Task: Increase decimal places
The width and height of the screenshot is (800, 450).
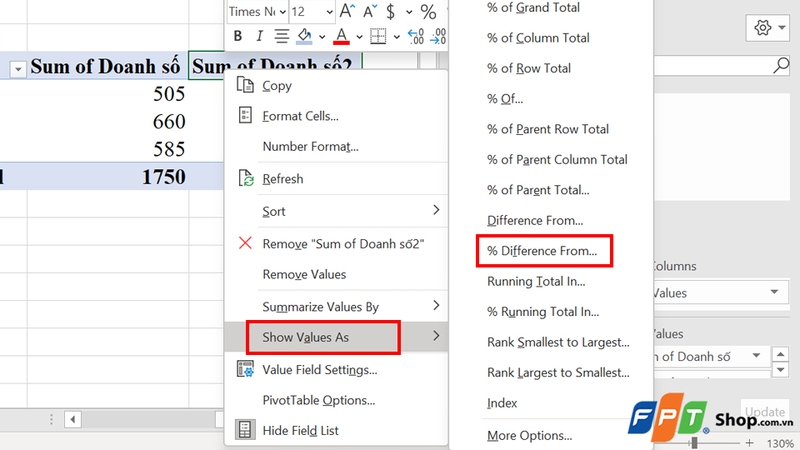Action: [x=416, y=36]
